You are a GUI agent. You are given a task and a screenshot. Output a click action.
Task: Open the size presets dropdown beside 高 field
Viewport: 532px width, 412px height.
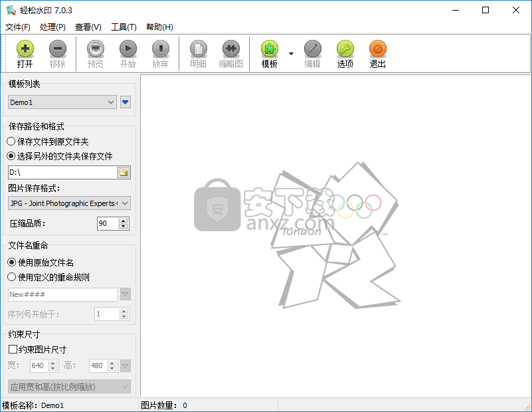point(126,366)
